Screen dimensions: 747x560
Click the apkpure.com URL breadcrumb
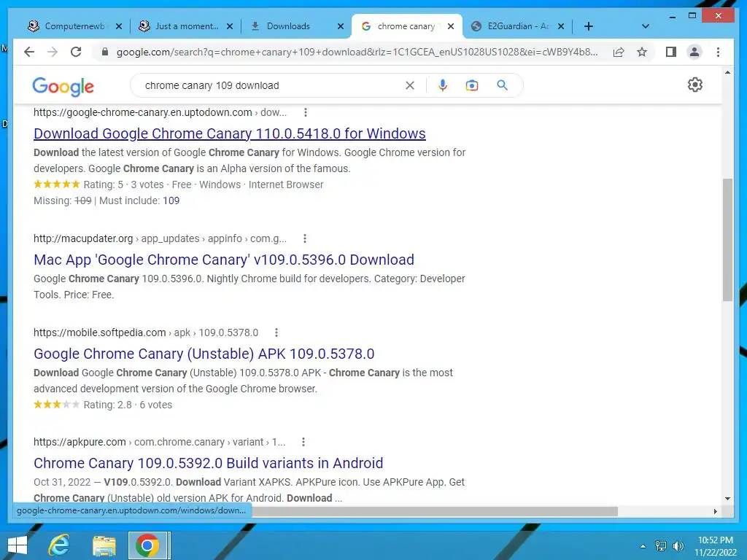[159, 442]
